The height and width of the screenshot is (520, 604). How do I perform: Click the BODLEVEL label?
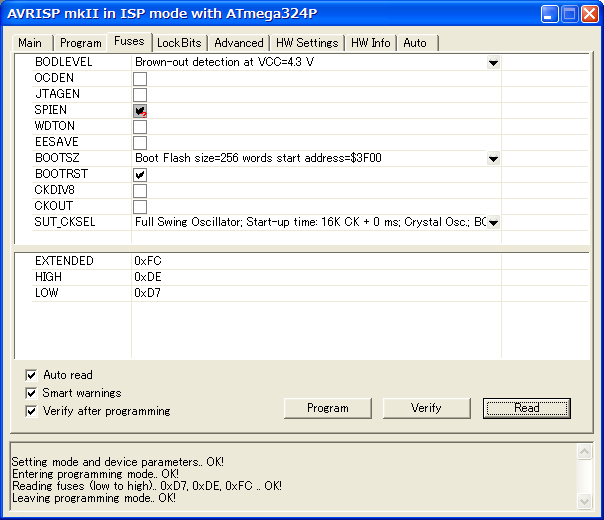pyautogui.click(x=64, y=62)
